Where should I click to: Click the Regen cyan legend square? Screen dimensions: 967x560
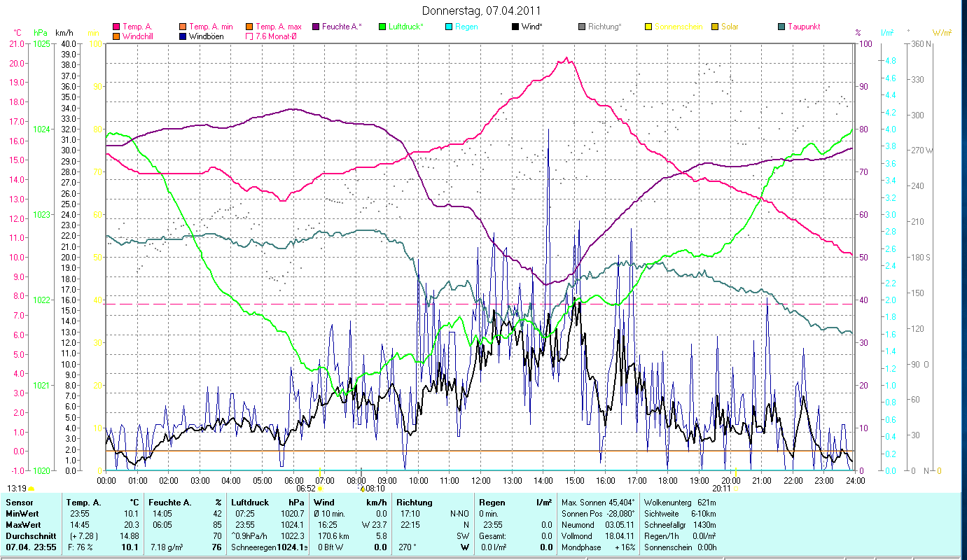(x=449, y=27)
